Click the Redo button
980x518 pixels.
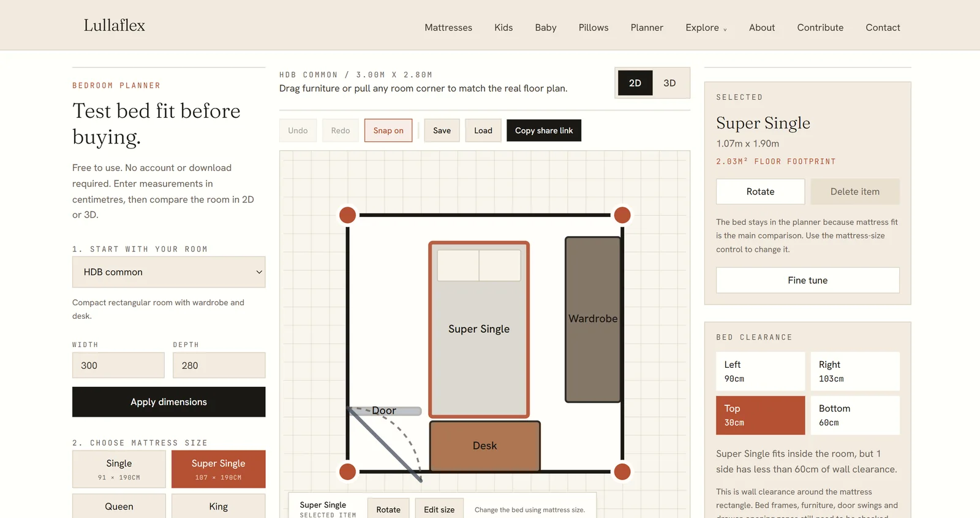341,131
